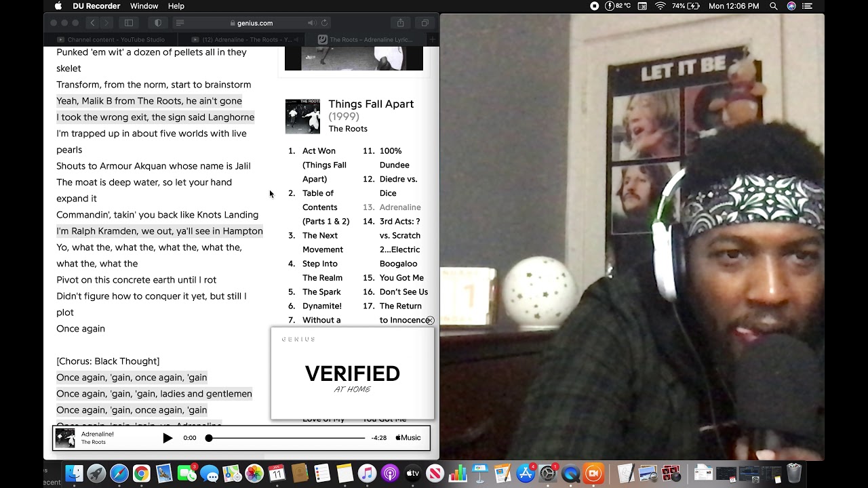Open track Diedre vs. Dice
The image size is (868, 488).
click(x=398, y=186)
